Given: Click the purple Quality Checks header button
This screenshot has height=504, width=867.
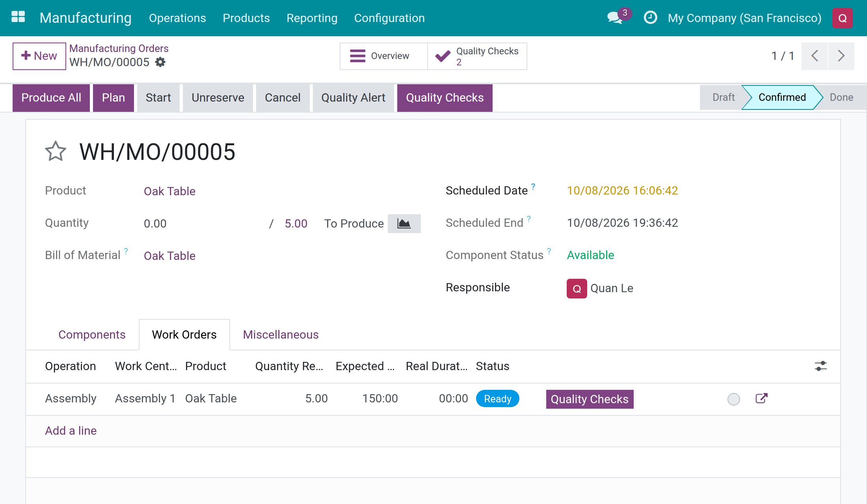Looking at the screenshot, I should point(445,98).
